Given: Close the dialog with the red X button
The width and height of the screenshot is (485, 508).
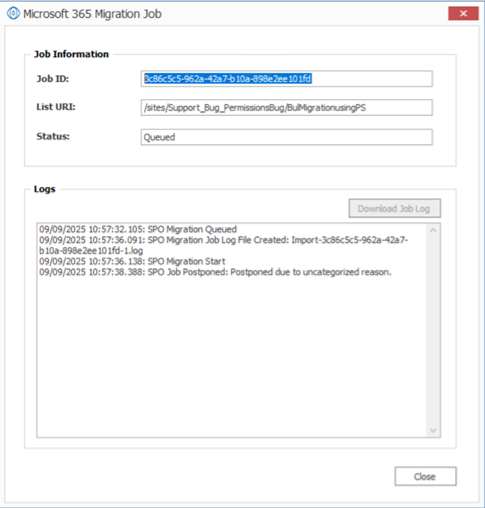Looking at the screenshot, I should [463, 14].
